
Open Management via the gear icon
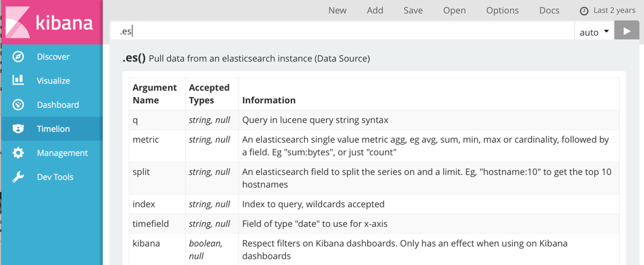18,153
